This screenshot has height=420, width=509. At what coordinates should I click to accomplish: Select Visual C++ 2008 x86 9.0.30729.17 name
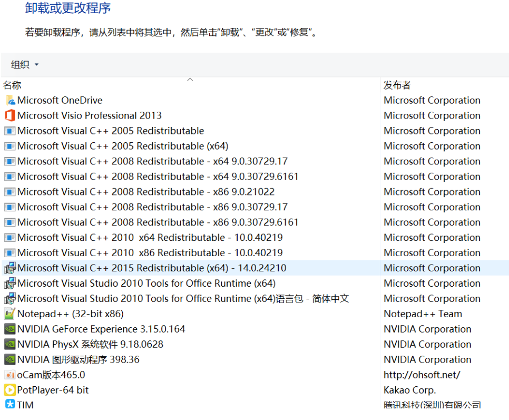(x=153, y=207)
